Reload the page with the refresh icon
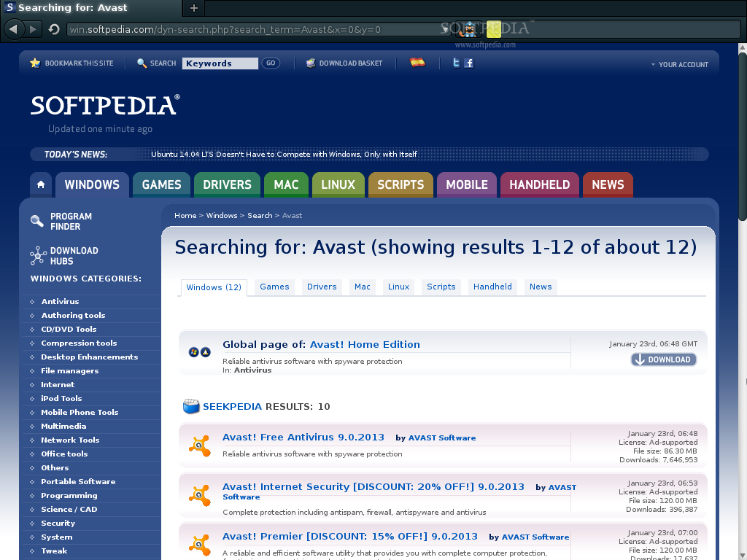The width and height of the screenshot is (747, 560). (x=54, y=29)
